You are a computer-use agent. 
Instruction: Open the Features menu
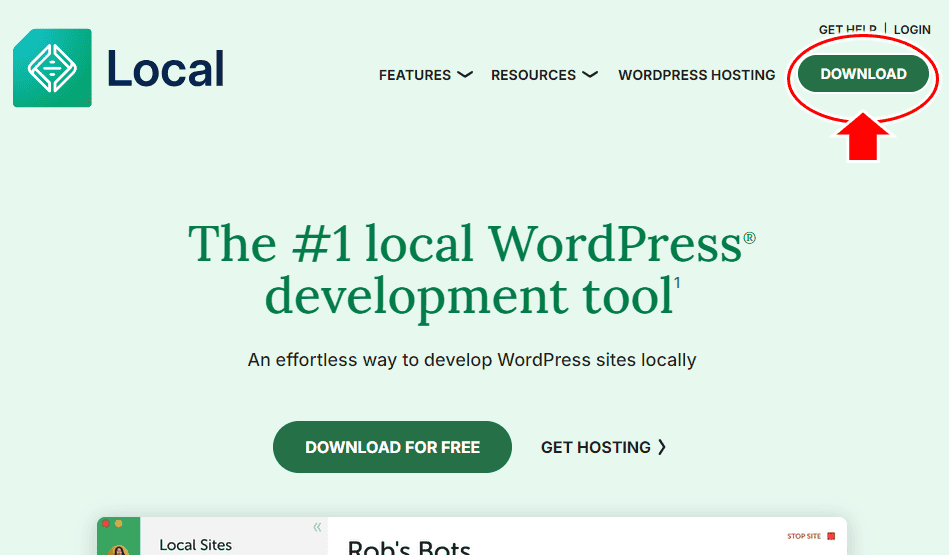tap(415, 75)
